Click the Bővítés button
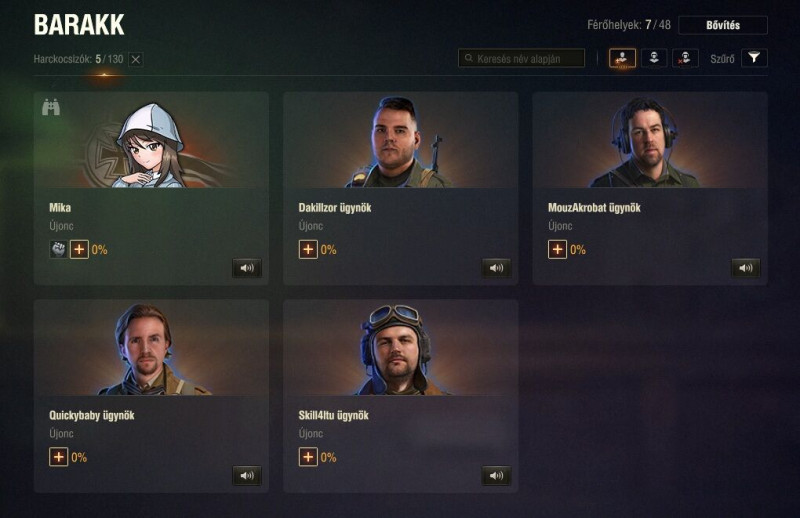Image resolution: width=800 pixels, height=518 pixels. 723,25
